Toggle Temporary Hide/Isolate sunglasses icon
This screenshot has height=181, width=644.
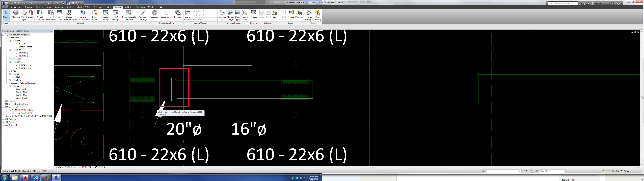90,167
